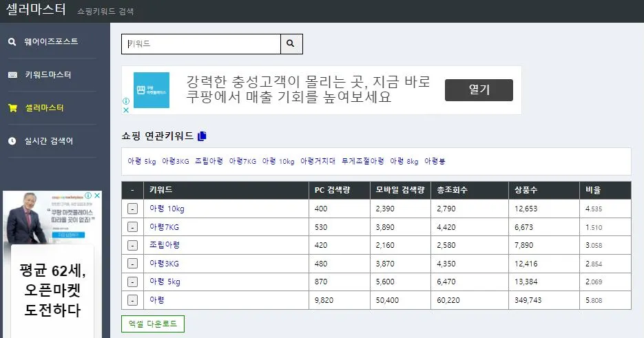Screen dimensions: 644x338
Task: Open the 아령7KG keyword link in table
Action: 165,227
